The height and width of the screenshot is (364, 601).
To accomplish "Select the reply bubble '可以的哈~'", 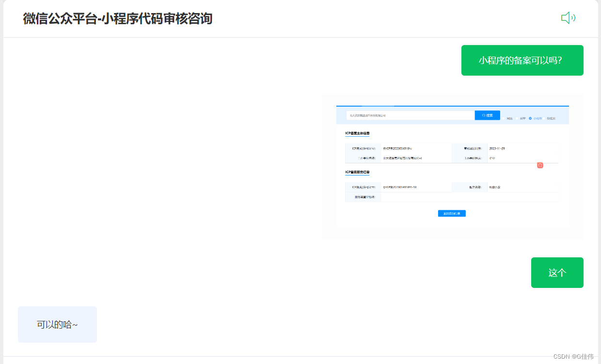I will [x=57, y=325].
